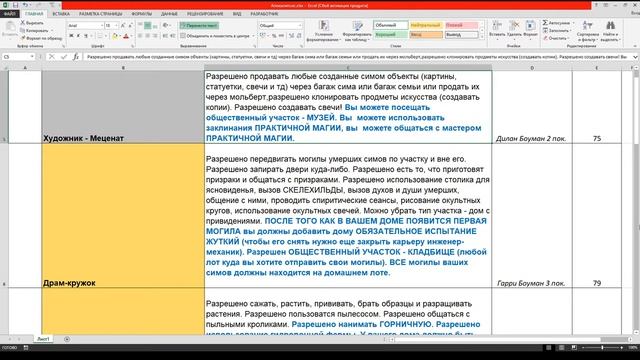Switch to the РАЗМЕТКА СТРАНИЦЫ tab
640x360 pixels.
click(100, 14)
